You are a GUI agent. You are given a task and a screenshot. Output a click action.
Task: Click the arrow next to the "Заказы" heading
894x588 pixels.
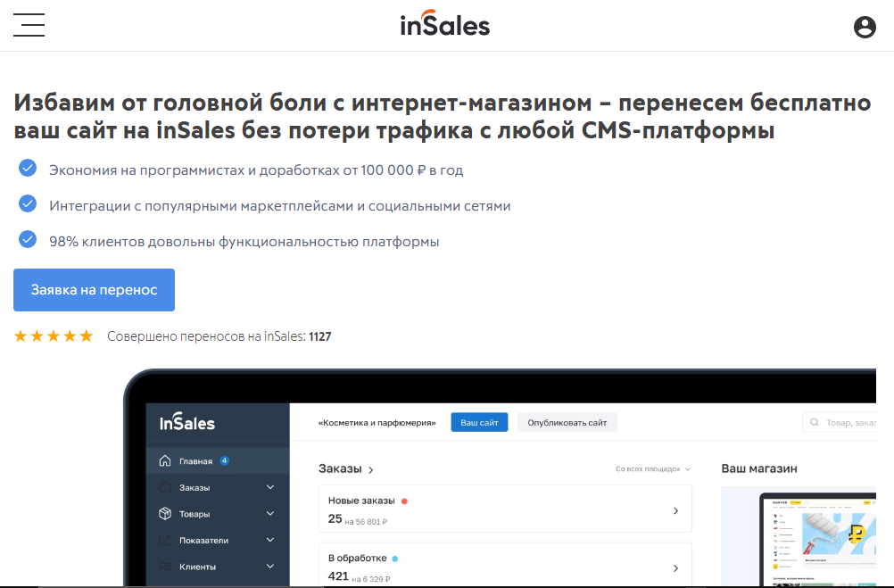click(370, 470)
